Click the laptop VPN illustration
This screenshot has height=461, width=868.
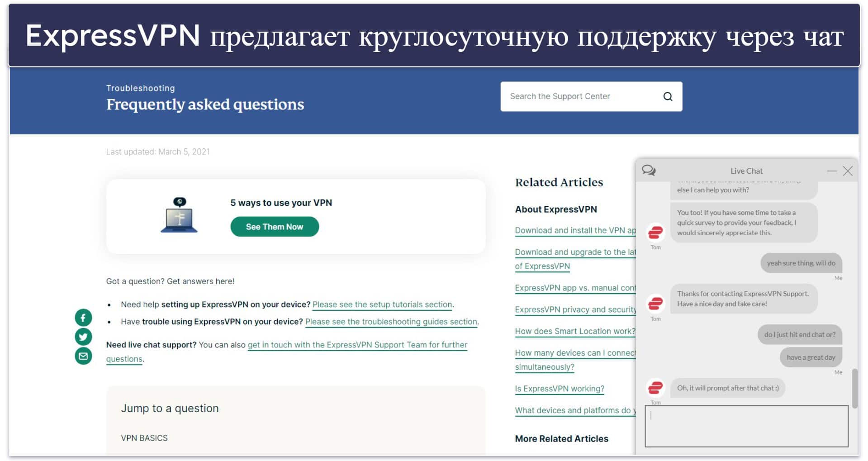179,215
